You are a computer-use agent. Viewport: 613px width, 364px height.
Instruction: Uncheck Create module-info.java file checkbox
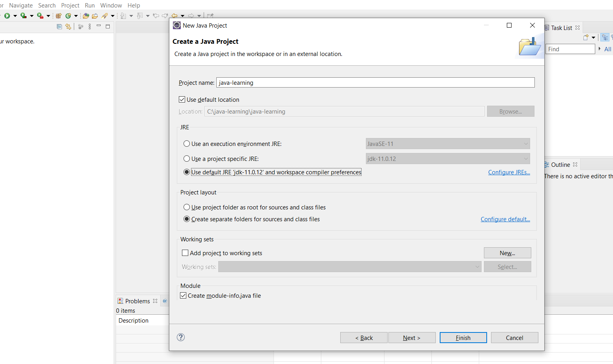coord(183,295)
